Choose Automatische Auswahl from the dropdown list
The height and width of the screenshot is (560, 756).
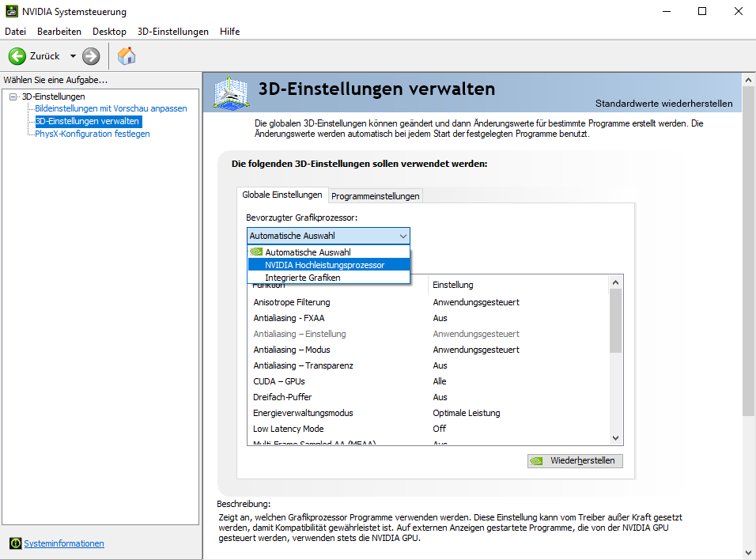click(x=329, y=252)
